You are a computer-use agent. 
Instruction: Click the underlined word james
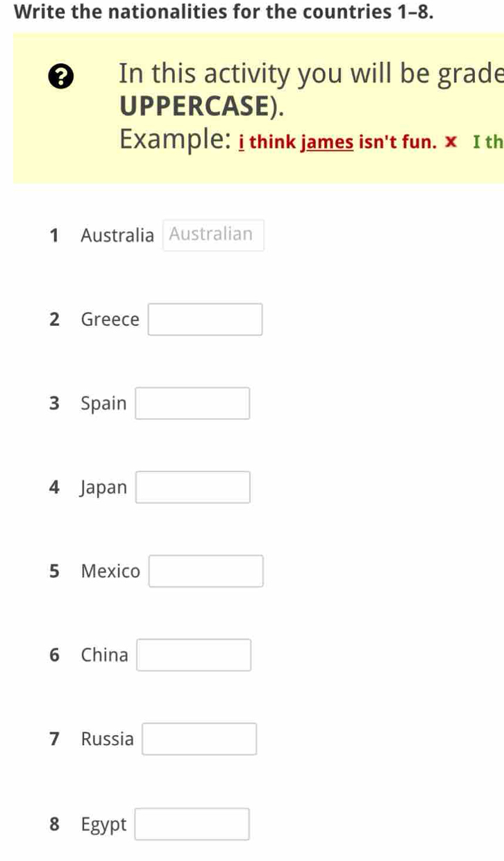327,142
